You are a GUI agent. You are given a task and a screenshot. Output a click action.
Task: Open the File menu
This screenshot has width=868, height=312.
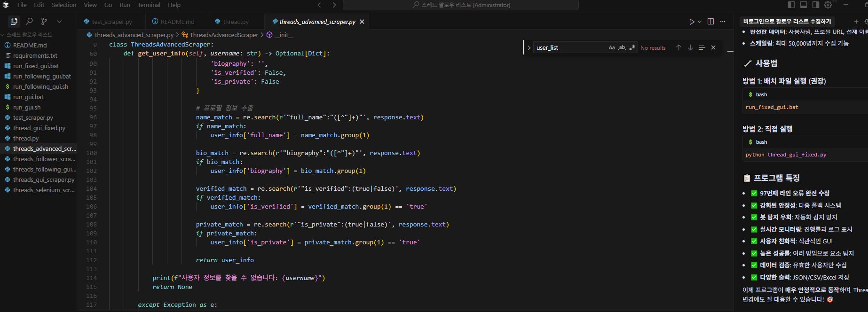click(x=22, y=5)
